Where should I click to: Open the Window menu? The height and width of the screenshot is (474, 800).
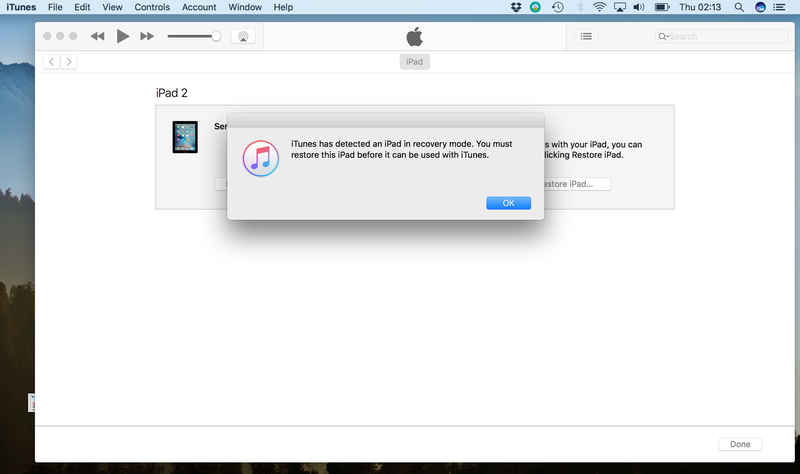click(x=245, y=7)
